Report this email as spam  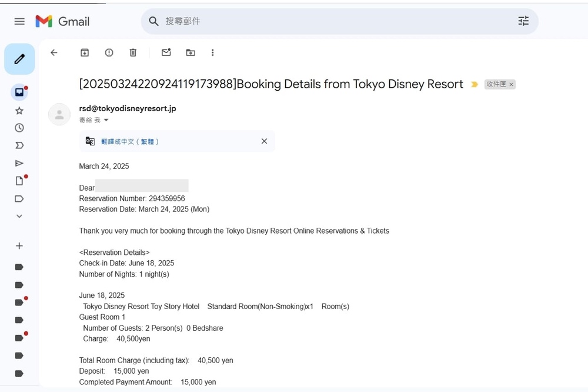tap(109, 52)
